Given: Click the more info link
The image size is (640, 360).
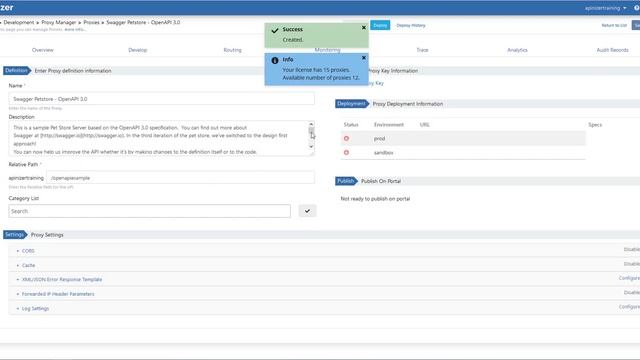Looking at the screenshot, I should 75,29.
